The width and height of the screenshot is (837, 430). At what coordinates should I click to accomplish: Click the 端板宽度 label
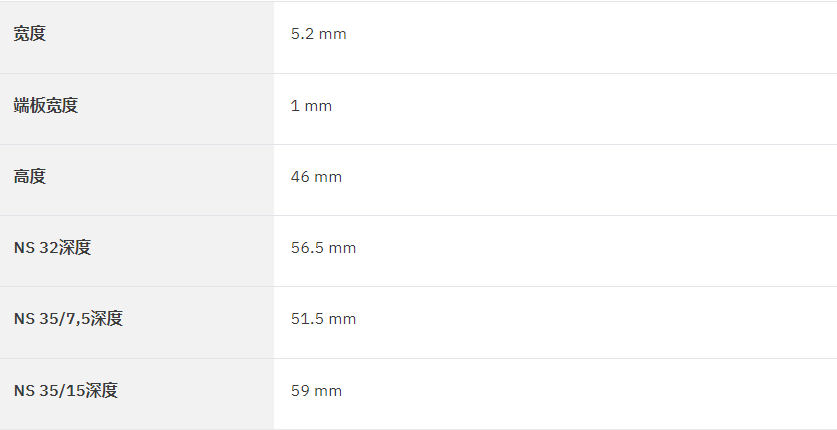coord(46,106)
